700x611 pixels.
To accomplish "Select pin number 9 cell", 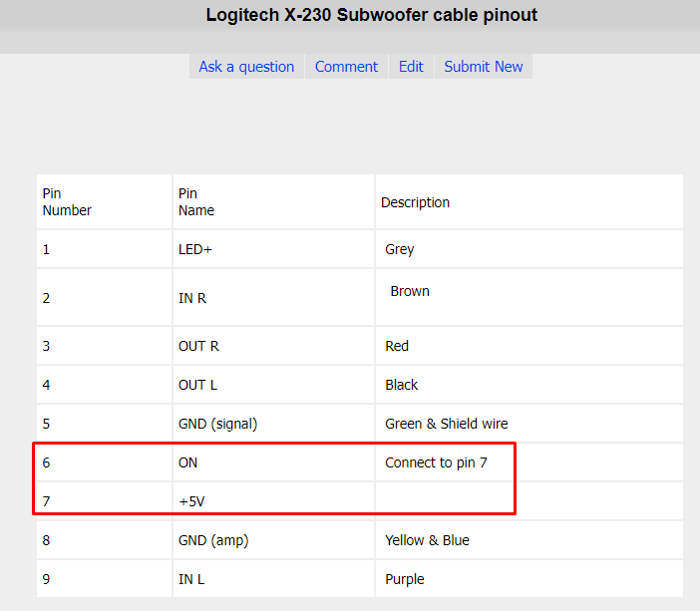I will click(x=104, y=579).
